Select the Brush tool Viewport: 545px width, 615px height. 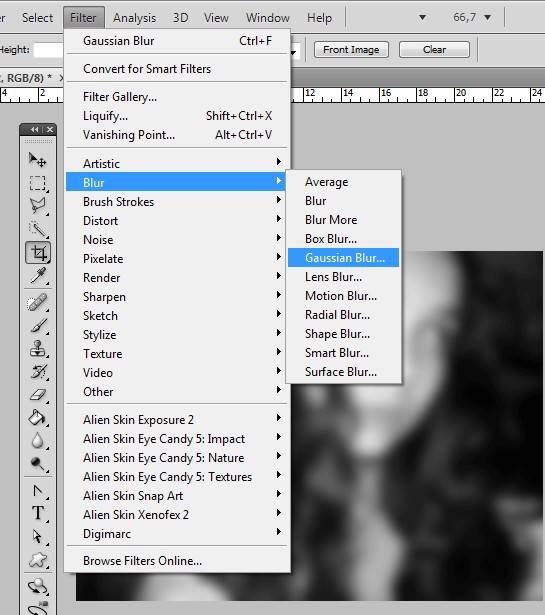(x=38, y=326)
